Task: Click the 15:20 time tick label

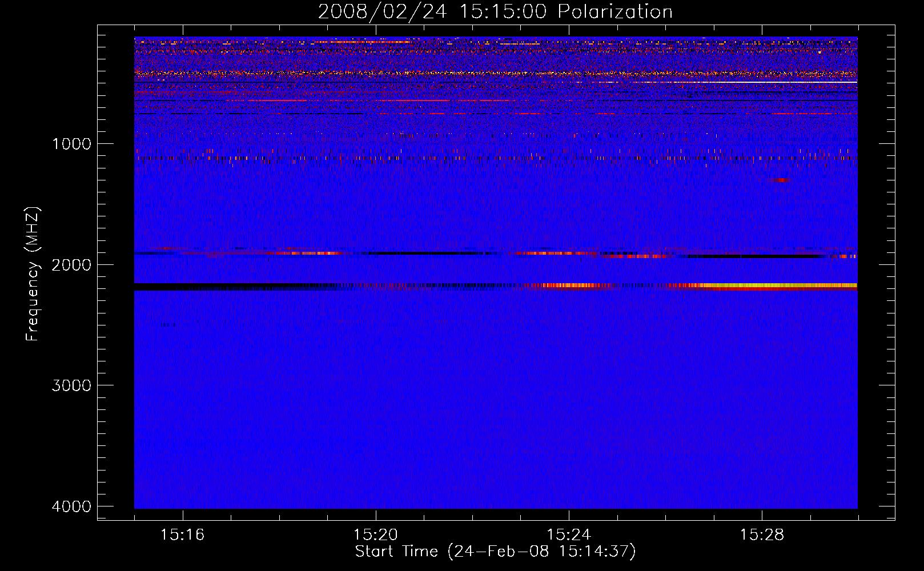Action: pyautogui.click(x=376, y=535)
